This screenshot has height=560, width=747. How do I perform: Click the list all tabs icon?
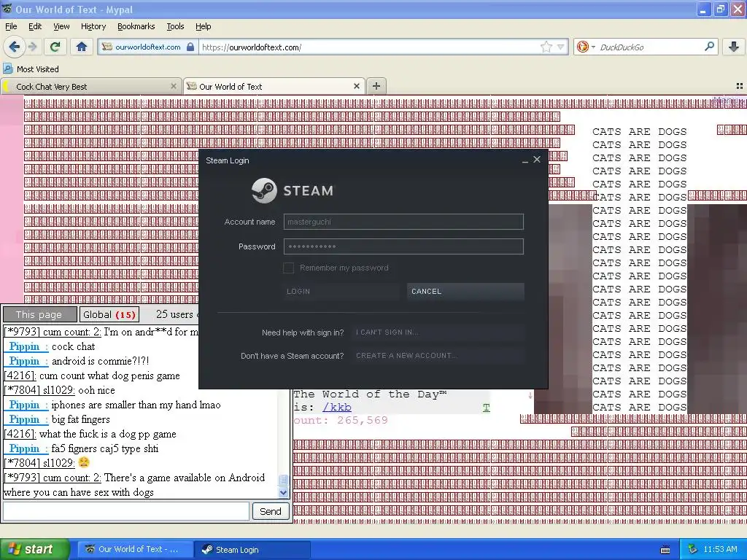740,86
